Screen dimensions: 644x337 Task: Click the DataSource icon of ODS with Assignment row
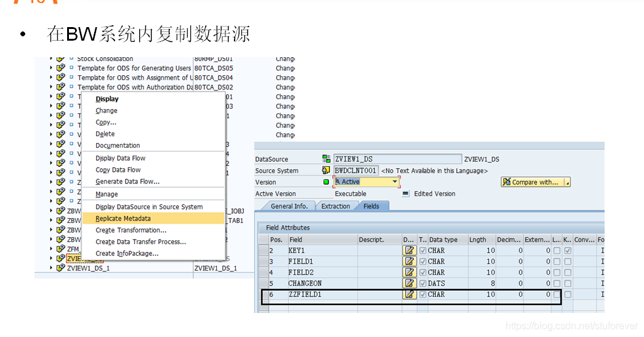(x=61, y=77)
